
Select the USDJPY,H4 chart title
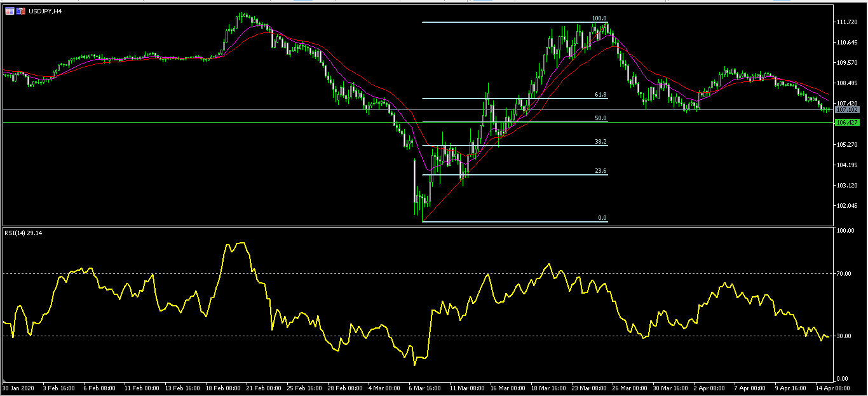click(45, 11)
